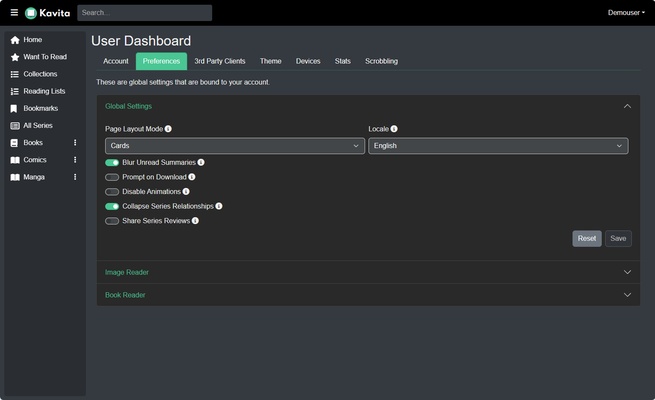Click the hamburger menu icon
The height and width of the screenshot is (400, 655).
pos(14,13)
